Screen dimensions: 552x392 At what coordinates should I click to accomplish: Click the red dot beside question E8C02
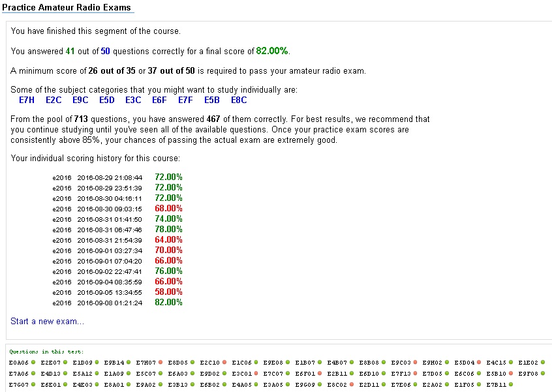pyautogui.click(x=350, y=385)
